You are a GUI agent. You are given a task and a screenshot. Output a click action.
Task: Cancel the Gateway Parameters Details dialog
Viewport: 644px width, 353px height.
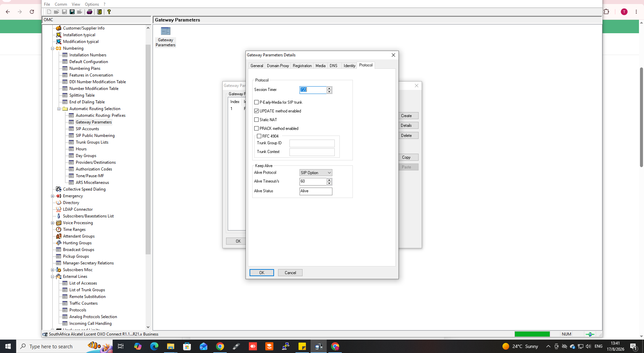point(290,273)
